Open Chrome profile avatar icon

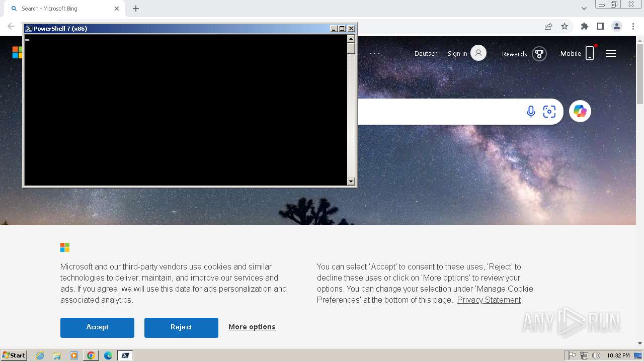pos(617,26)
